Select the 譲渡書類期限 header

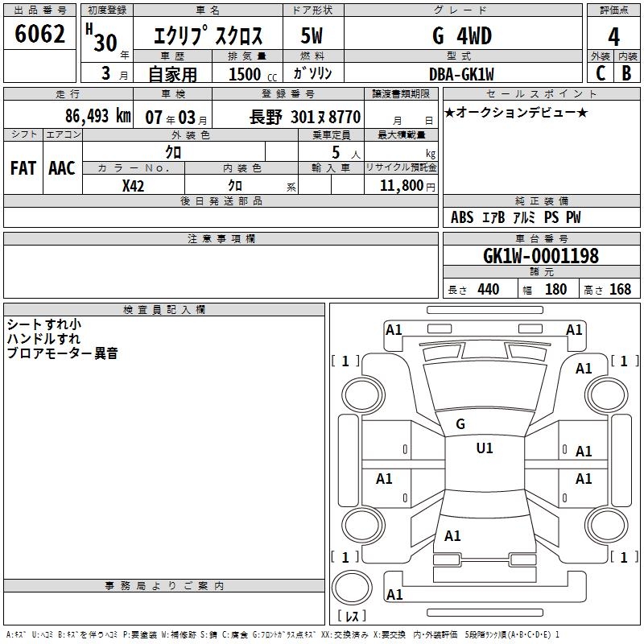click(401, 93)
